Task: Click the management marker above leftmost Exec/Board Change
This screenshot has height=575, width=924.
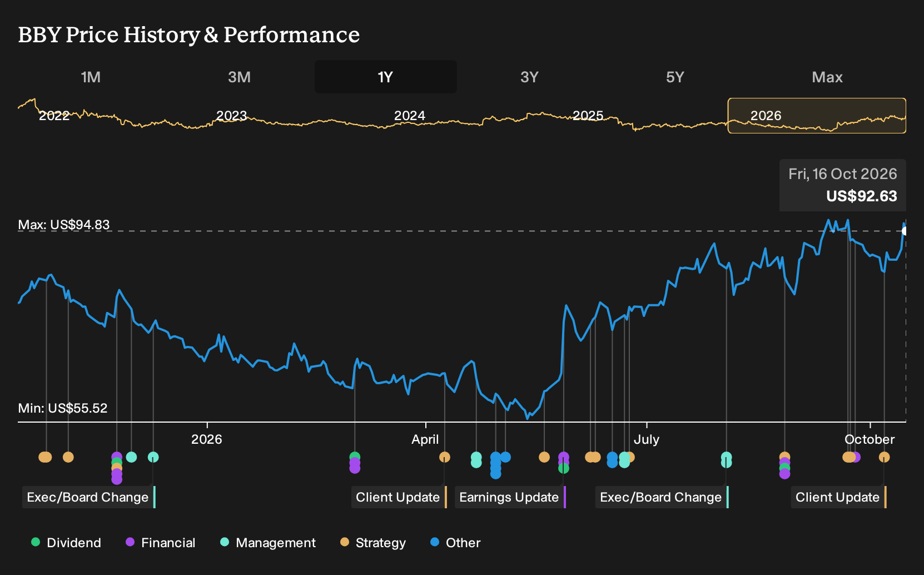Action: coord(153,457)
